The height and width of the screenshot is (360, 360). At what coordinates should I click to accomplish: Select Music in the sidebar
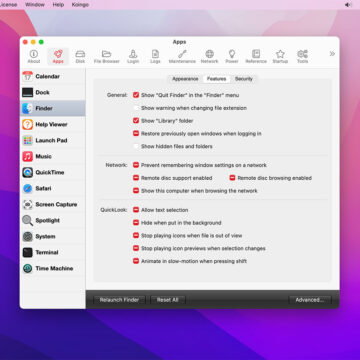pos(53,156)
